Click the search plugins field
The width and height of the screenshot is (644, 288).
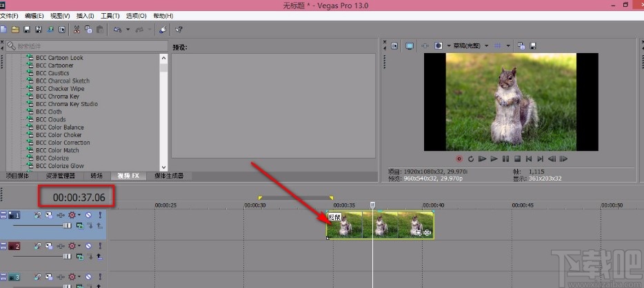(87, 46)
